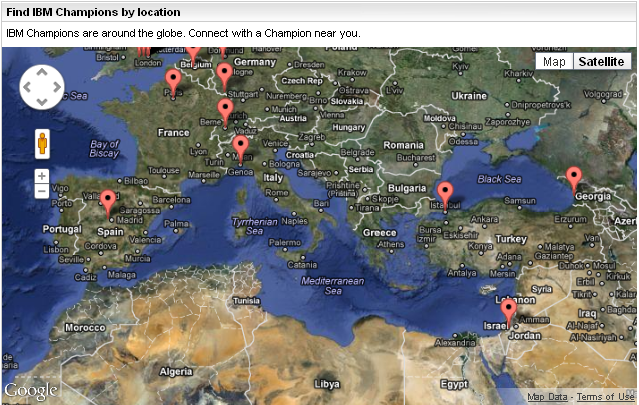This screenshot has height=405, width=639.
Task: Select the marker near Georgia on Black Sea
Action: [573, 177]
